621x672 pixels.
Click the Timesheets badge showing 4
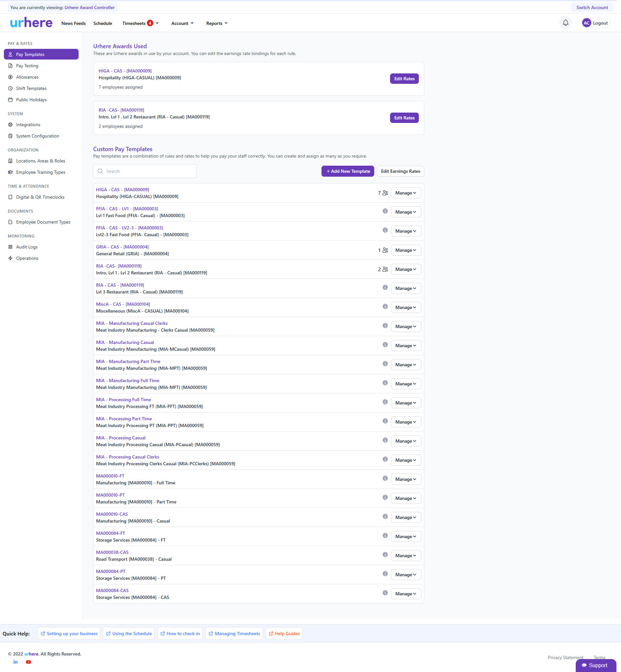(x=150, y=23)
